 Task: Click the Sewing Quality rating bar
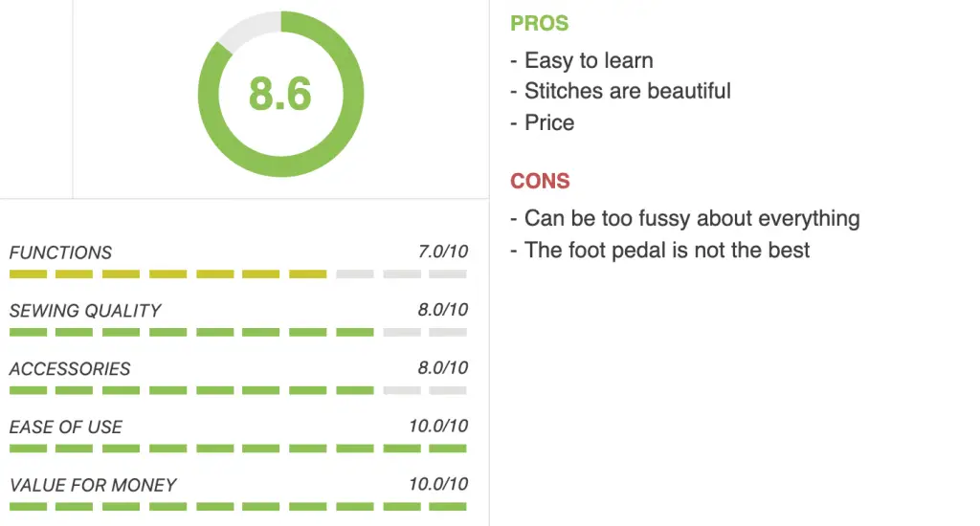[x=238, y=332]
